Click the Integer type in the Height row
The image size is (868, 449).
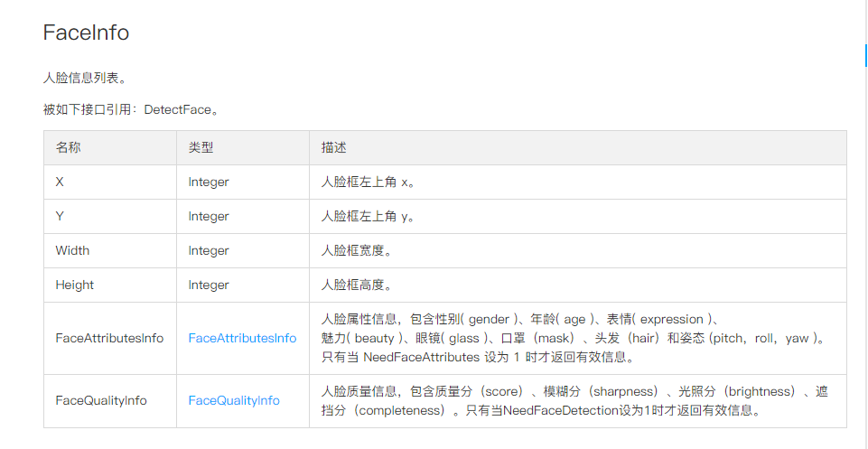(209, 285)
